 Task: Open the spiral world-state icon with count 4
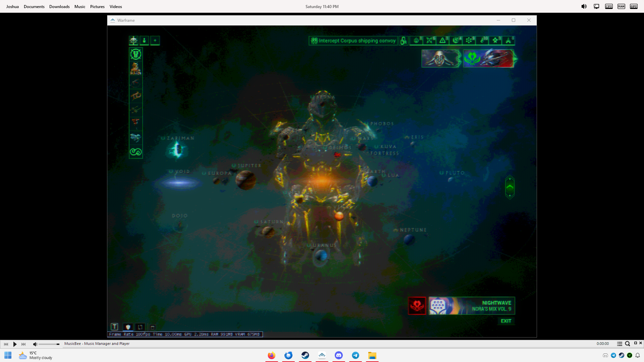point(456,41)
